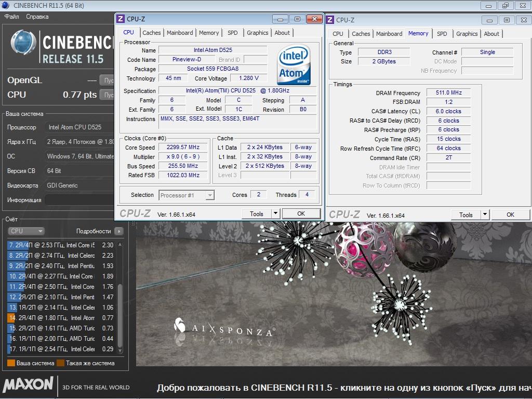Image resolution: width=532 pixels, height=399 pixels.
Task: Click the Rated FSB value 1022.03 MHz
Action: click(x=183, y=175)
